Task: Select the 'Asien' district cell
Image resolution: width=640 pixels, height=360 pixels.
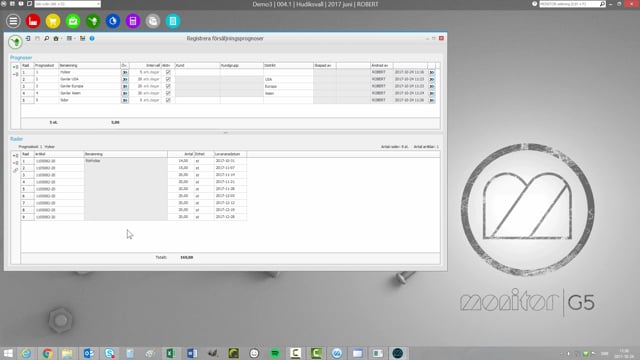Action: pos(288,93)
